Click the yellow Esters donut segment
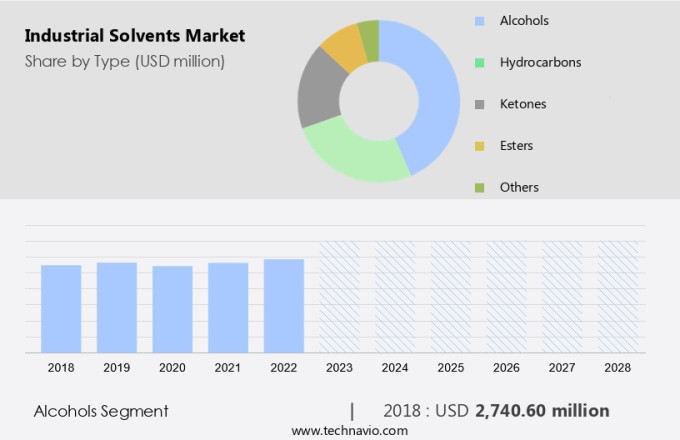Screen dimensions: 680x440 [x=343, y=46]
